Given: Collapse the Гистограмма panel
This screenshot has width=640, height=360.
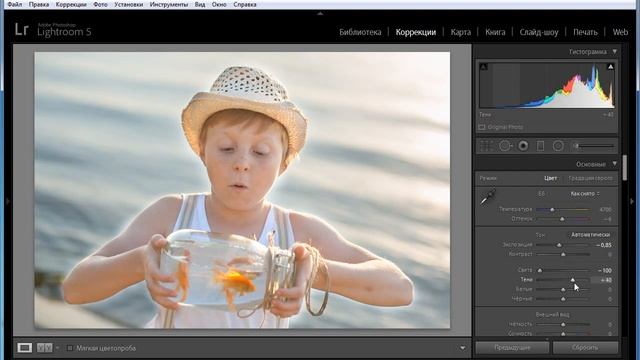Looking at the screenshot, I should coord(614,52).
